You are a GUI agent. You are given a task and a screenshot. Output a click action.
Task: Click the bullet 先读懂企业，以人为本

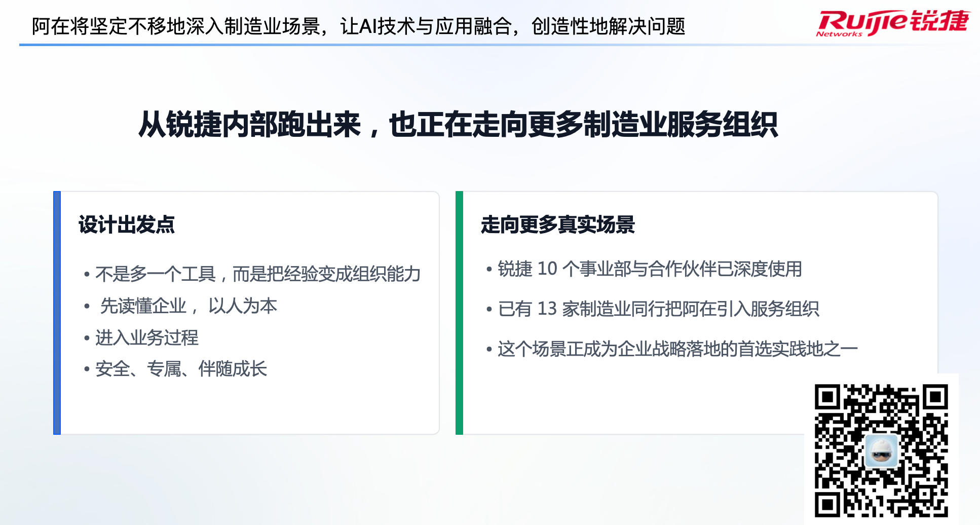tap(188, 306)
